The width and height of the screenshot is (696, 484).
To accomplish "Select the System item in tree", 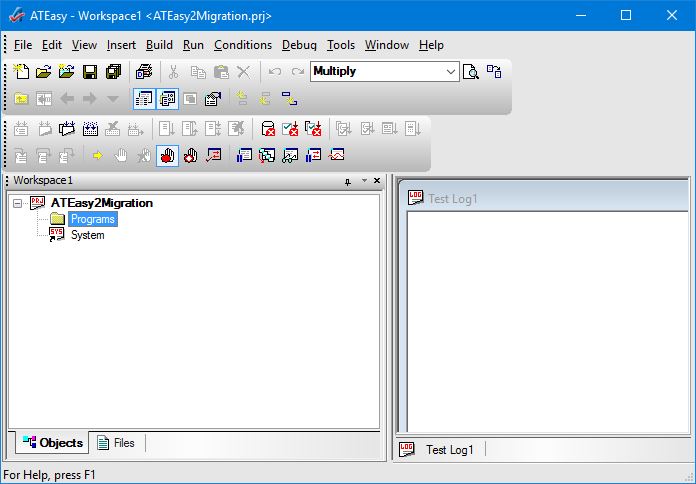I will (x=87, y=235).
